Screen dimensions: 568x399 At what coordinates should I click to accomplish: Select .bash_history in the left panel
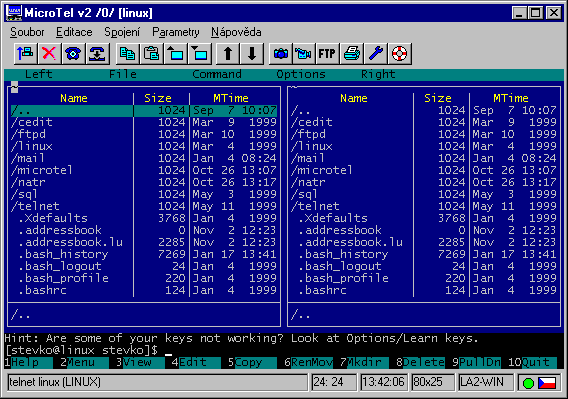pyautogui.click(x=143, y=254)
